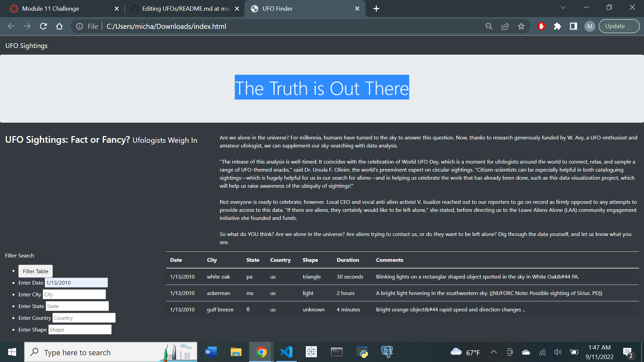This screenshot has height=362, width=644.
Task: Click the share icon in the address bar
Action: (505, 26)
